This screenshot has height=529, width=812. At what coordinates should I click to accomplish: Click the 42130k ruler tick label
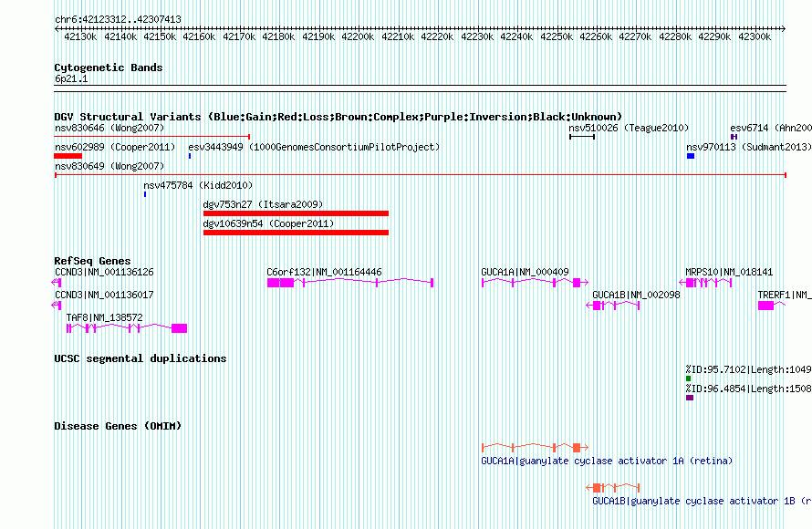80,36
